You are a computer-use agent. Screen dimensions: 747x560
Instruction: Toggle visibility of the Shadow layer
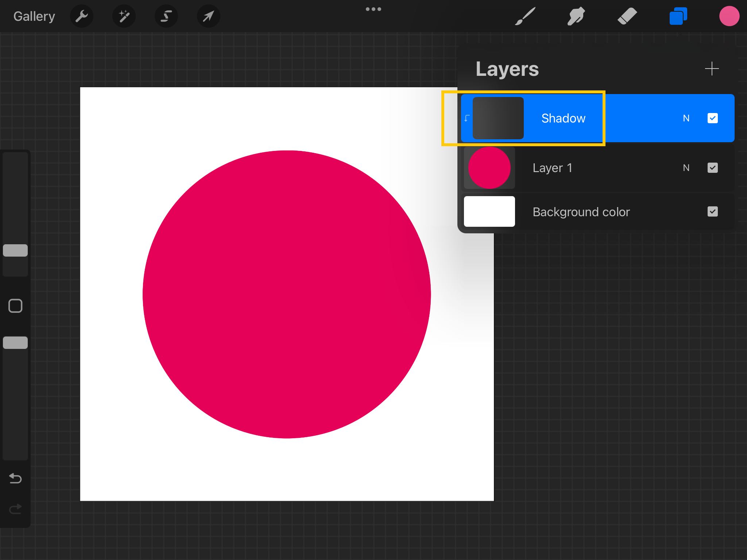[713, 118]
